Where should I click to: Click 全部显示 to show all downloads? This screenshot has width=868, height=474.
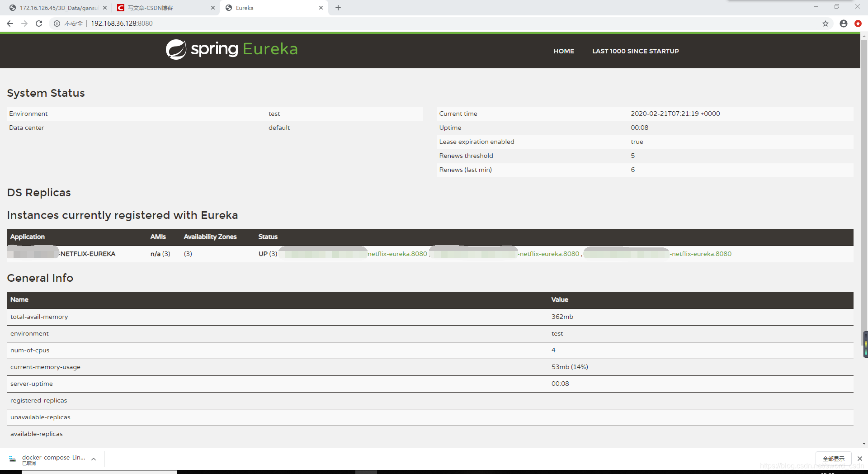pos(833,459)
